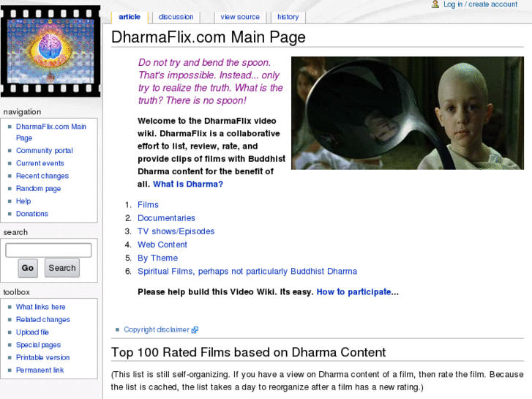The height and width of the screenshot is (399, 532).
Task: Open the view source tab
Action: pyautogui.click(x=240, y=17)
